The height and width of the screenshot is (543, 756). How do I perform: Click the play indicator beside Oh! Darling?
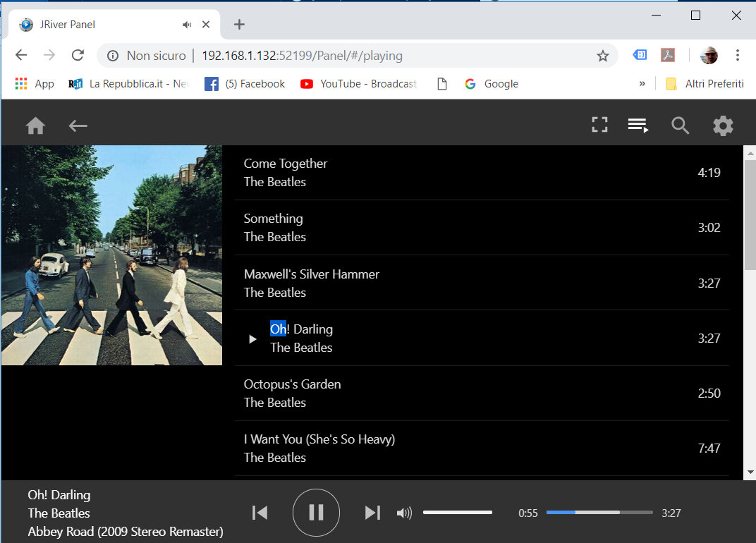coord(252,339)
